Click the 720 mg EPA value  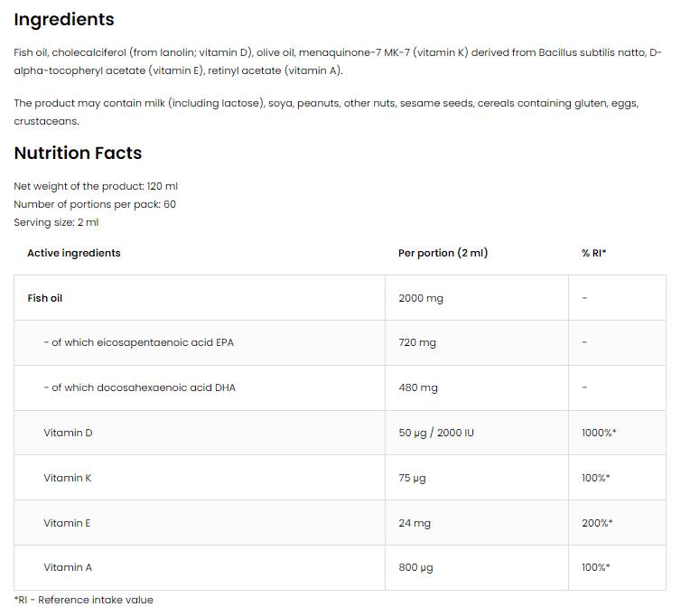(x=417, y=343)
